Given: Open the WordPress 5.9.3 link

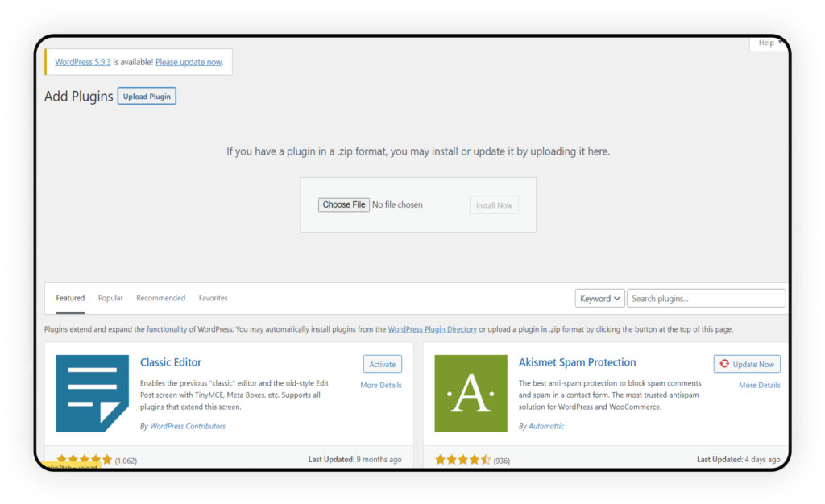Looking at the screenshot, I should (83, 62).
